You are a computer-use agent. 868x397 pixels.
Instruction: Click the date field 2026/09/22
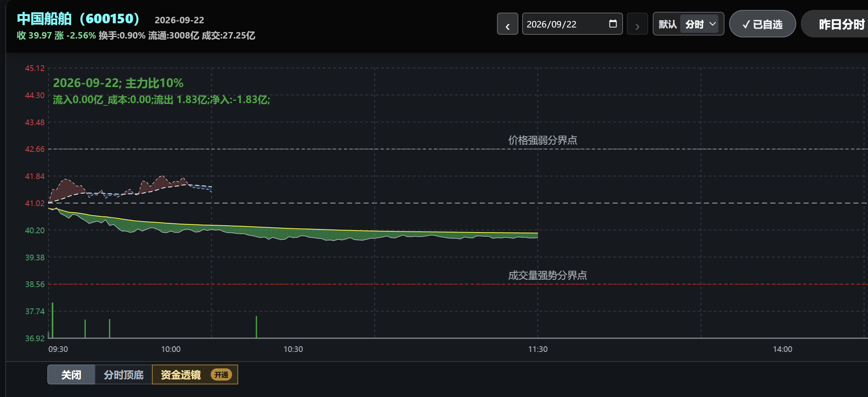pos(572,24)
